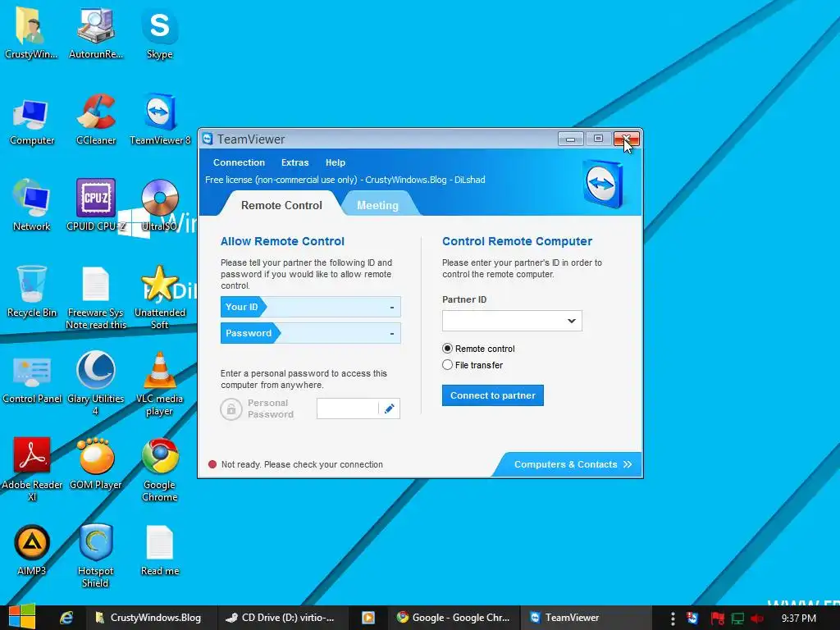The height and width of the screenshot is (630, 840).
Task: Click 'Not ready. Please check your connection' status
Action: [x=302, y=464]
